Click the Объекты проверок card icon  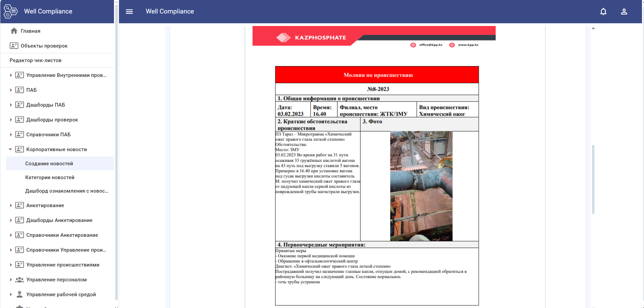tap(14, 46)
